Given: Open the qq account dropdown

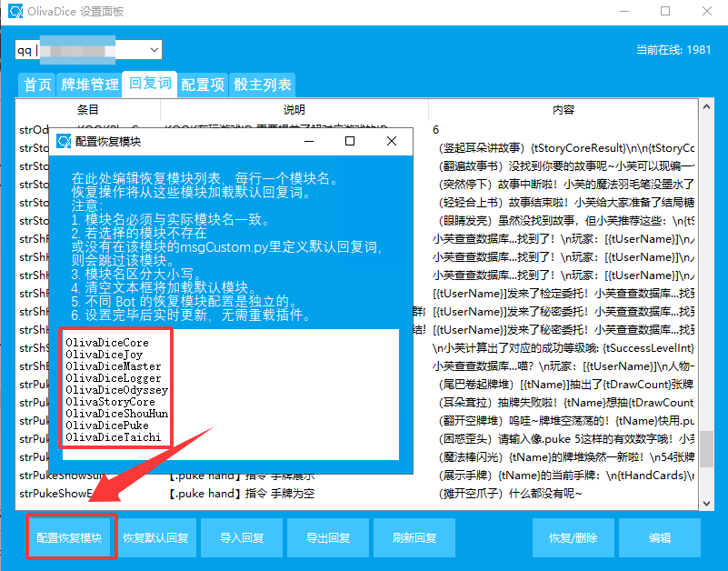Looking at the screenshot, I should [x=154, y=50].
